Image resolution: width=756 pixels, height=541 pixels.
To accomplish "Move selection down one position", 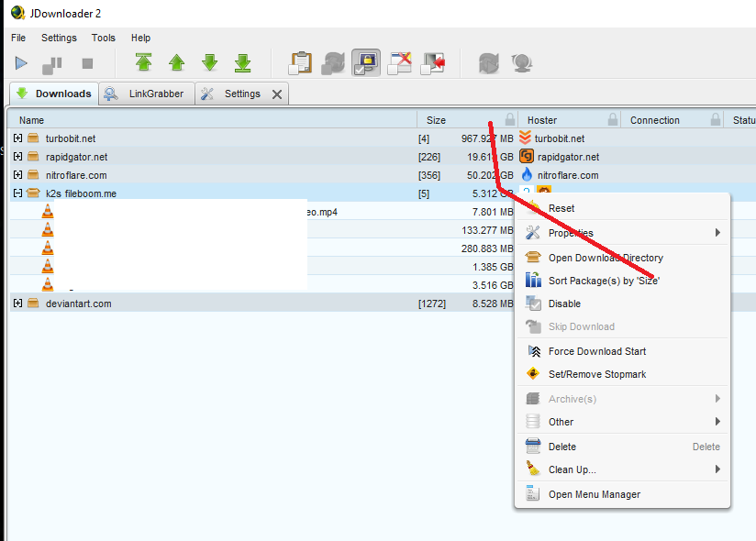I will (210, 62).
